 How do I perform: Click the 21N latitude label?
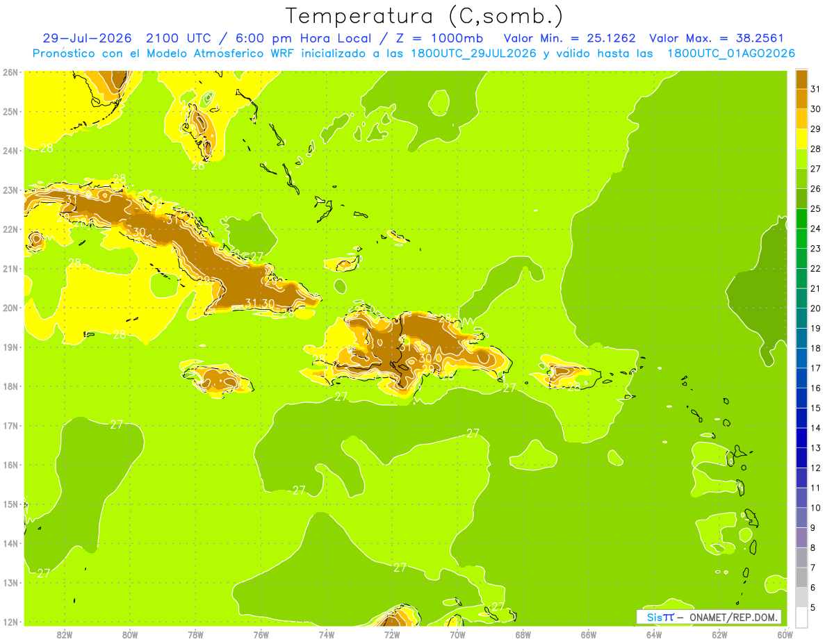[10, 269]
